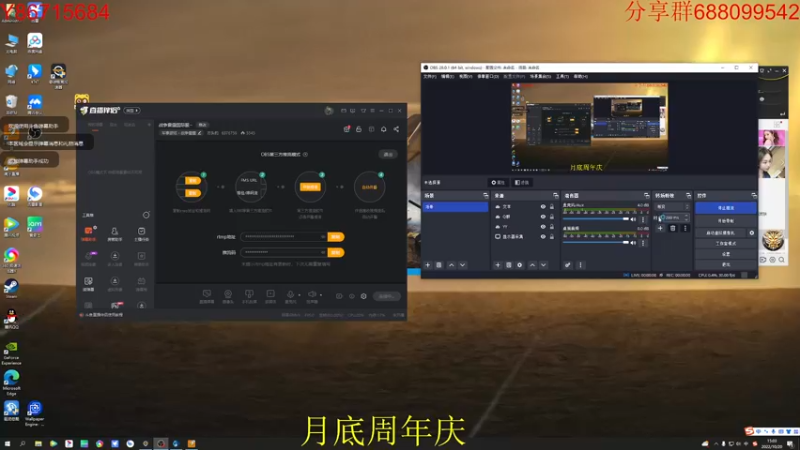Hide the 文本 source in OBS
The width and height of the screenshot is (800, 450).
pos(543,207)
